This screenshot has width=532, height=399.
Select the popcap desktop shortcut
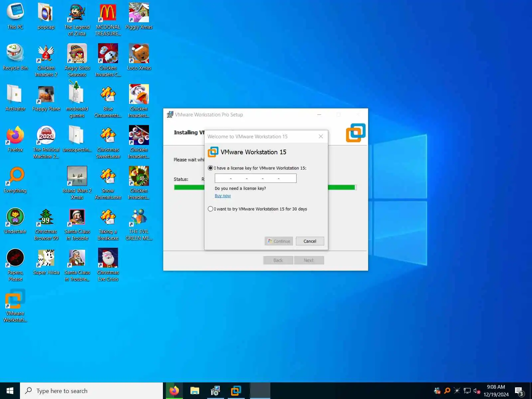pos(46,17)
